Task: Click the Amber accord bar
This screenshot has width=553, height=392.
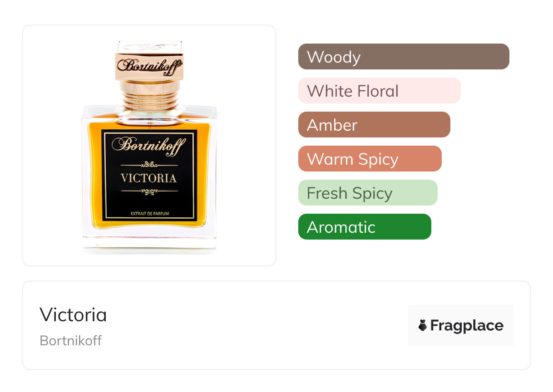Action: point(374,125)
